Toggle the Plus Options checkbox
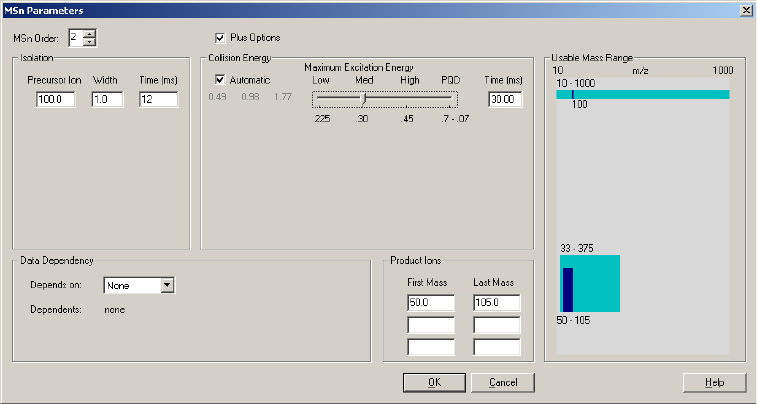This screenshot has height=404, width=757. 220,38
